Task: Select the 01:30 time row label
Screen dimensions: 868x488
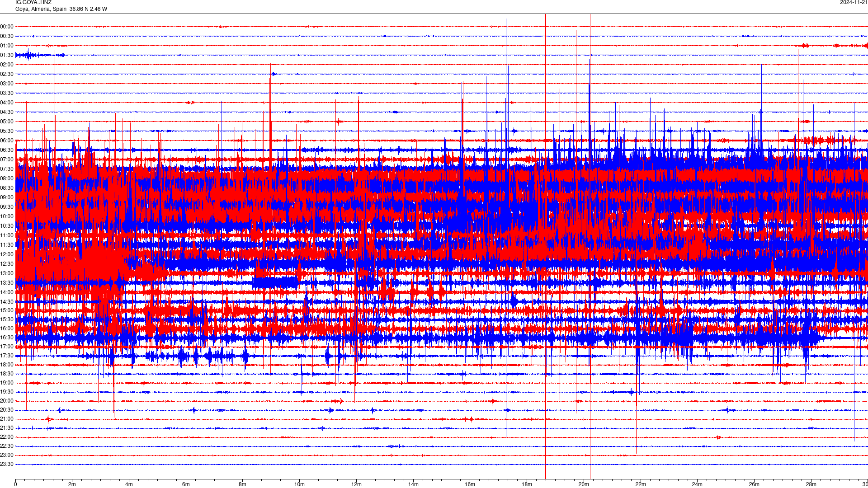Action: (x=7, y=55)
